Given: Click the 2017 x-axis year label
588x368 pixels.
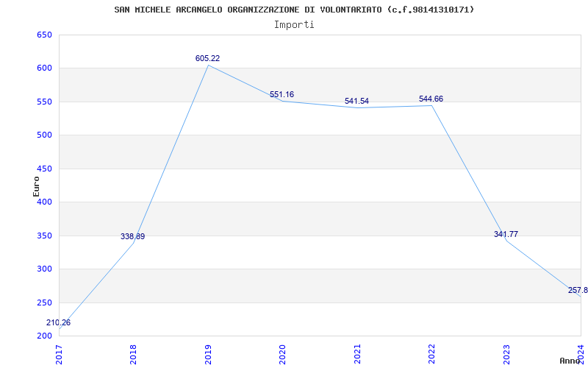Looking at the screenshot, I should point(59,354).
